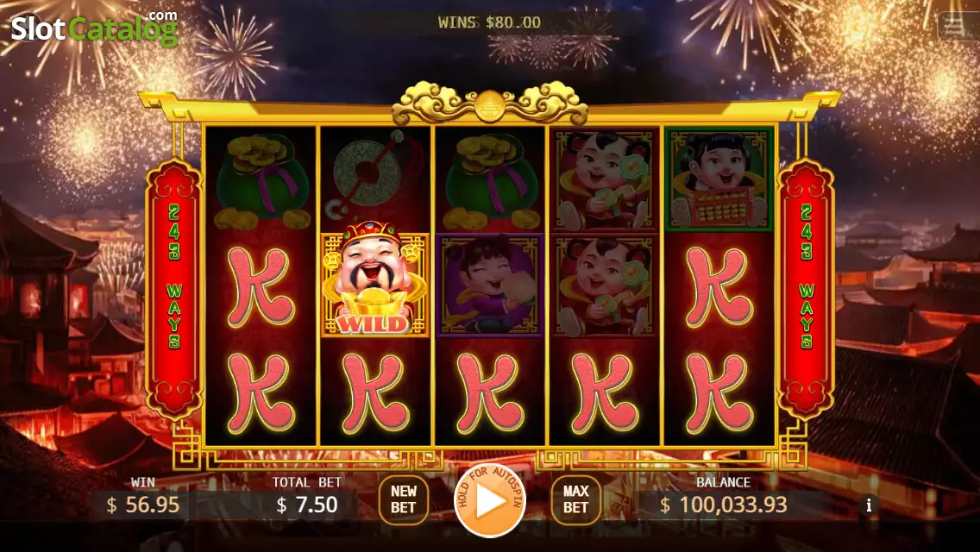The width and height of the screenshot is (980, 552).
Task: Click the total bet amount $7.50
Action: tap(307, 505)
